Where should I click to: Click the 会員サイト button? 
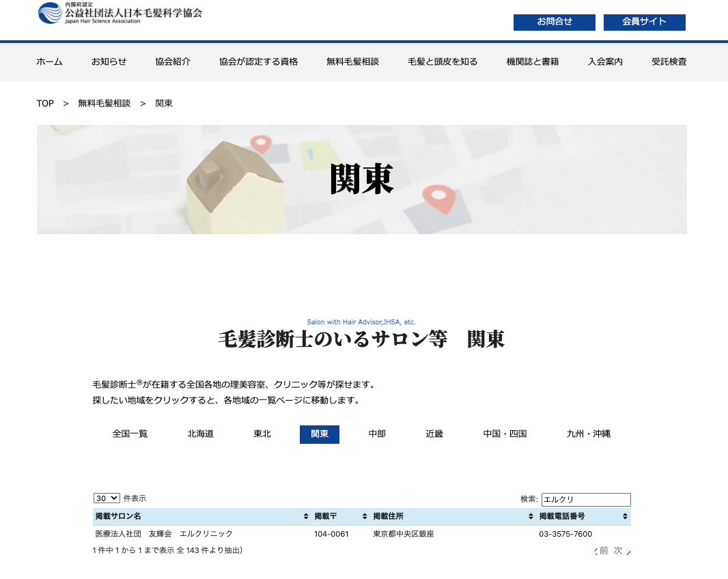pos(645,23)
